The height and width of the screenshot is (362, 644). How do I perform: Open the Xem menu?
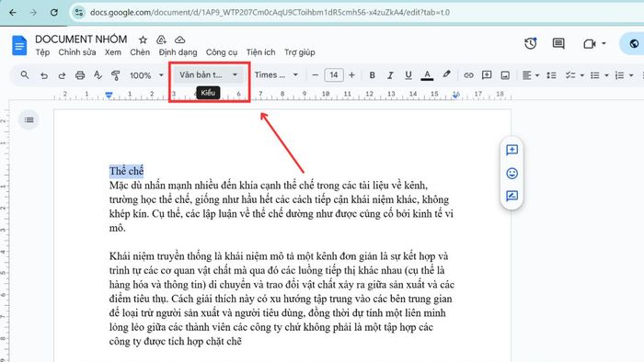click(112, 52)
